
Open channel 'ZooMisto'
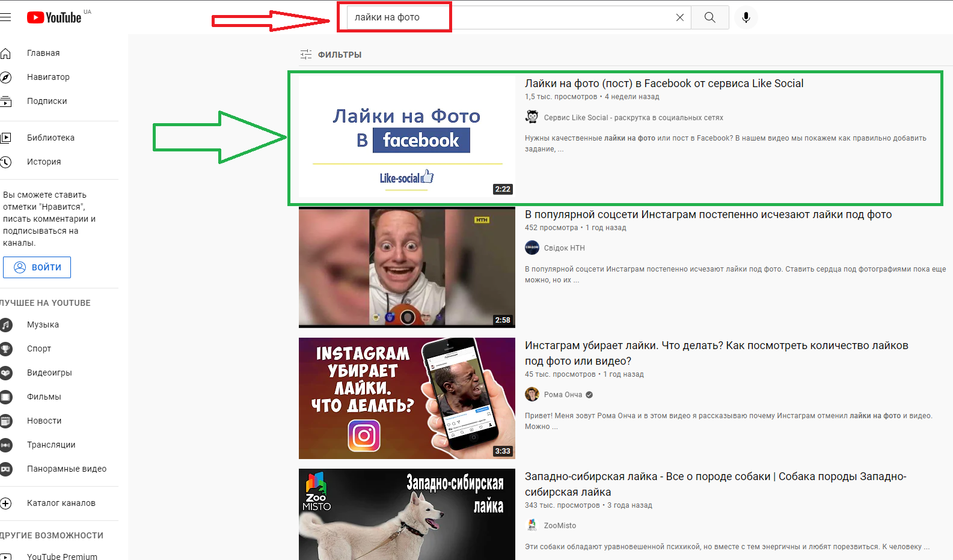pos(560,526)
